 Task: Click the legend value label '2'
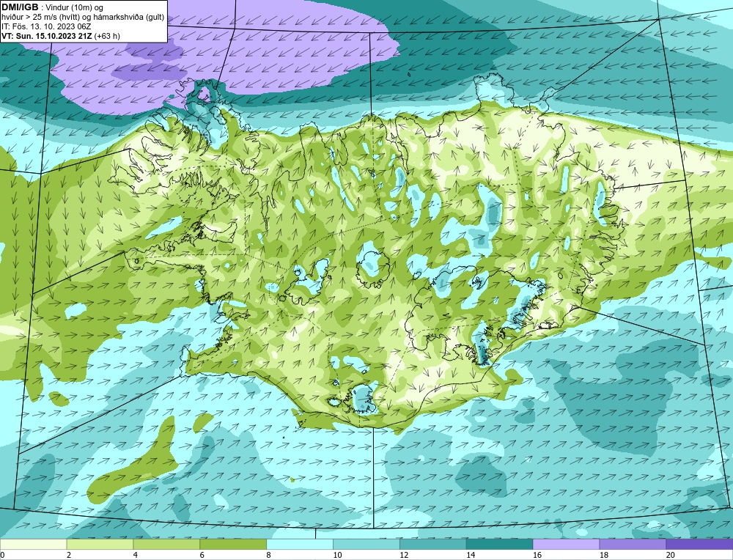[x=69, y=555]
